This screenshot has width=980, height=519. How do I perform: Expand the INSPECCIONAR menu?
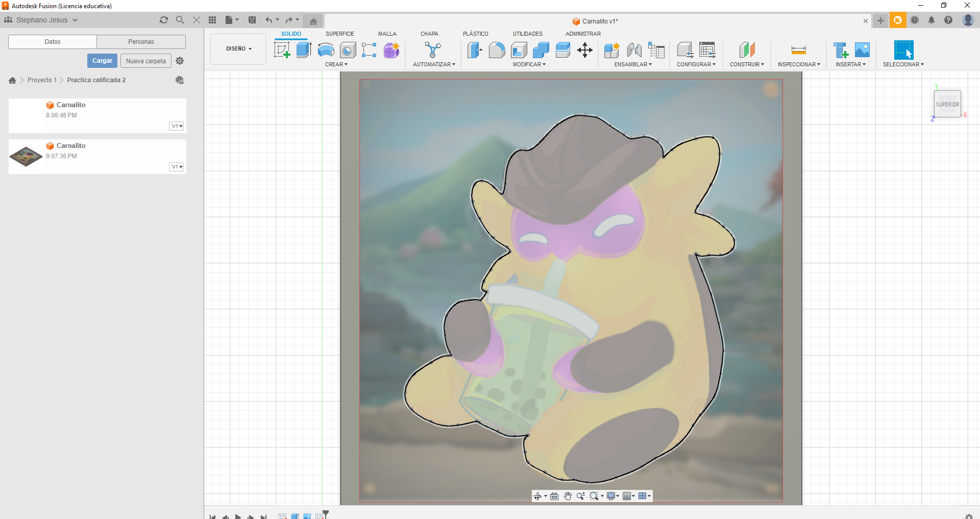pyautogui.click(x=799, y=64)
